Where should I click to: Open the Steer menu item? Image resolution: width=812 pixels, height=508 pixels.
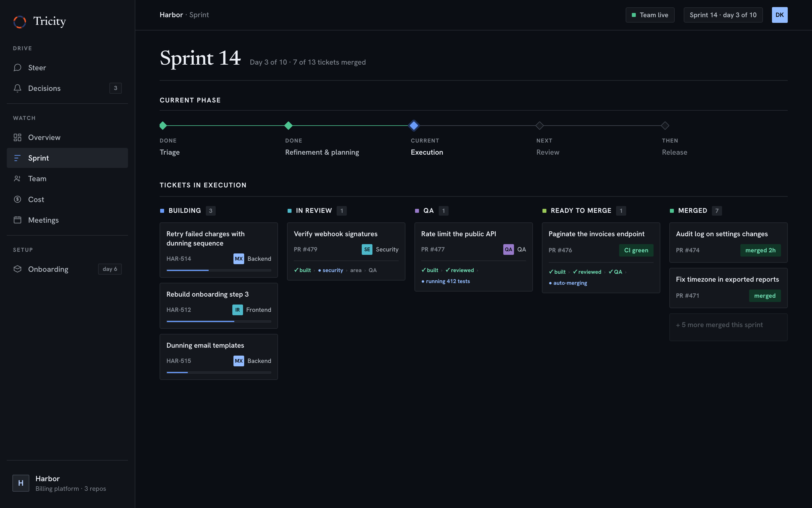[67, 67]
